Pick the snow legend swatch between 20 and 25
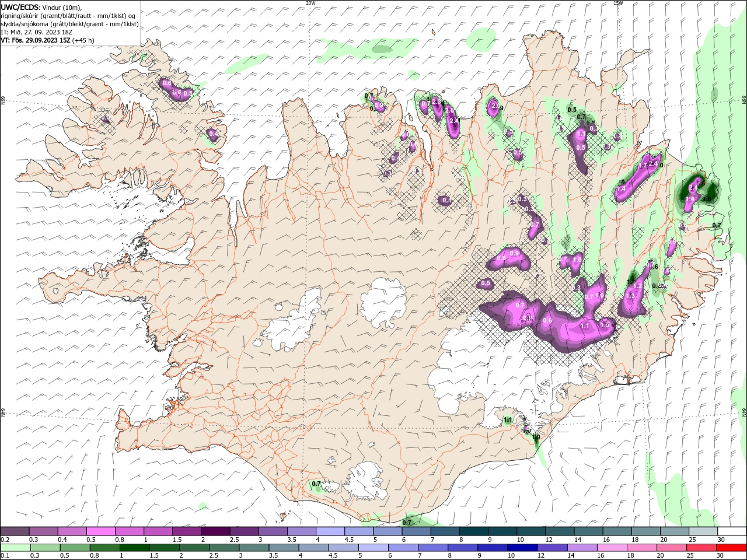The width and height of the screenshot is (747, 560). tap(674, 531)
